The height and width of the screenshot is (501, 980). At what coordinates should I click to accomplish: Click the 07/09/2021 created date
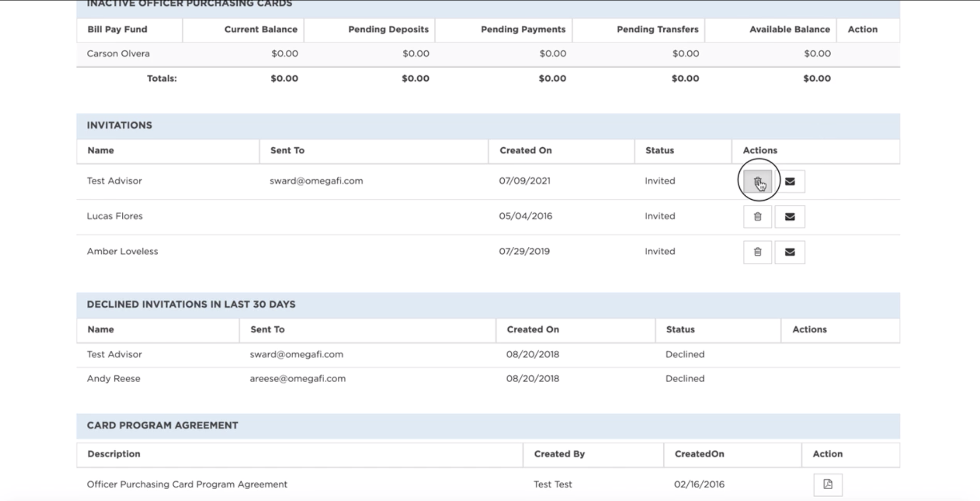point(524,181)
